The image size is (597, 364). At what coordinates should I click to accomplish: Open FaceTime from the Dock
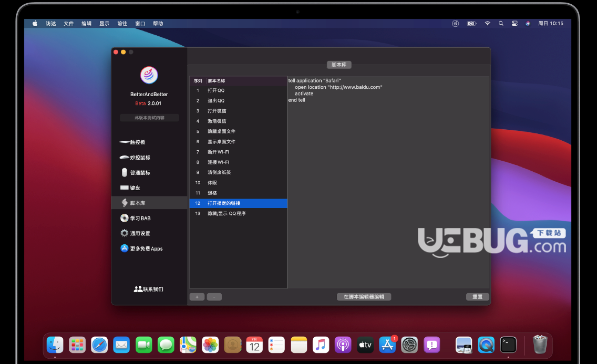tap(144, 345)
